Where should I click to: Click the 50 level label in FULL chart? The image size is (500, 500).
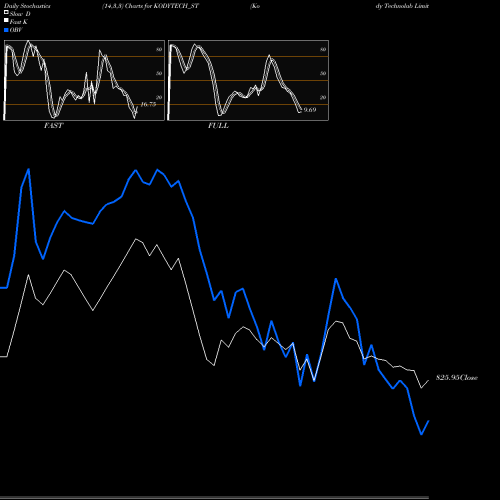(x=323, y=73)
